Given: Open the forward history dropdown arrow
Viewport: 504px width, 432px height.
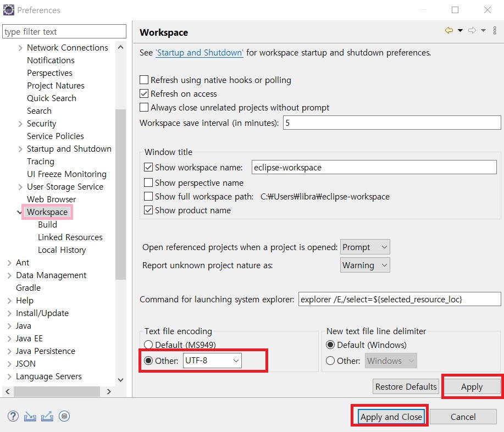Looking at the screenshot, I should [484, 31].
